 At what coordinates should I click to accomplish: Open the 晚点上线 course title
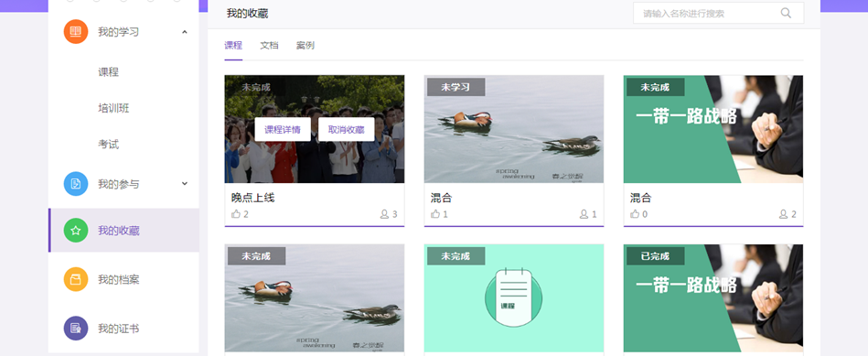coord(253,198)
